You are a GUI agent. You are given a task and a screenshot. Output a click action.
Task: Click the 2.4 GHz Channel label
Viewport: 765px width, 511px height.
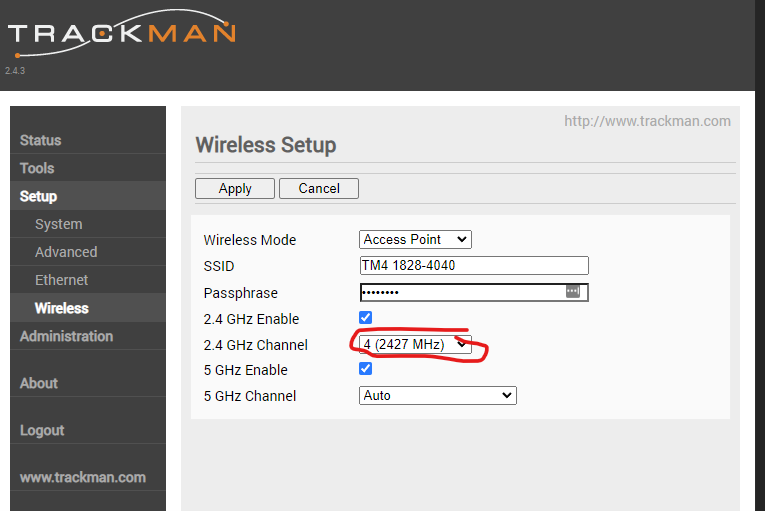(256, 345)
